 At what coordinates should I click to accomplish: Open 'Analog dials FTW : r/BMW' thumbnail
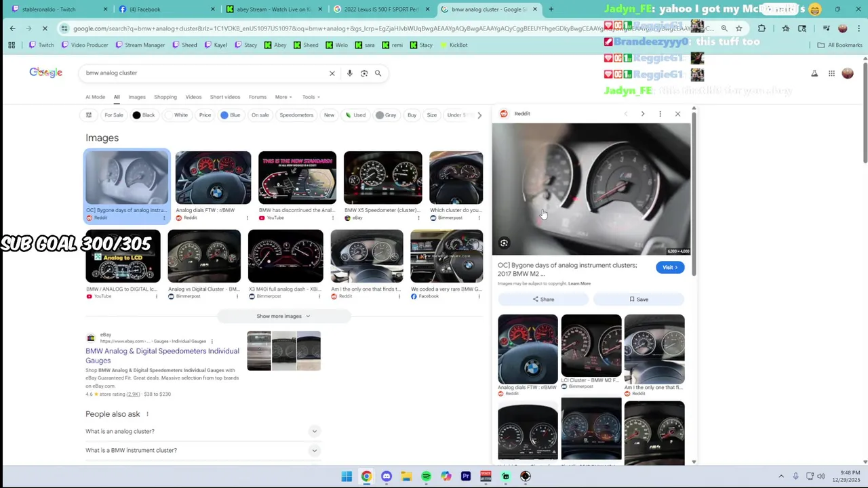pyautogui.click(x=213, y=178)
